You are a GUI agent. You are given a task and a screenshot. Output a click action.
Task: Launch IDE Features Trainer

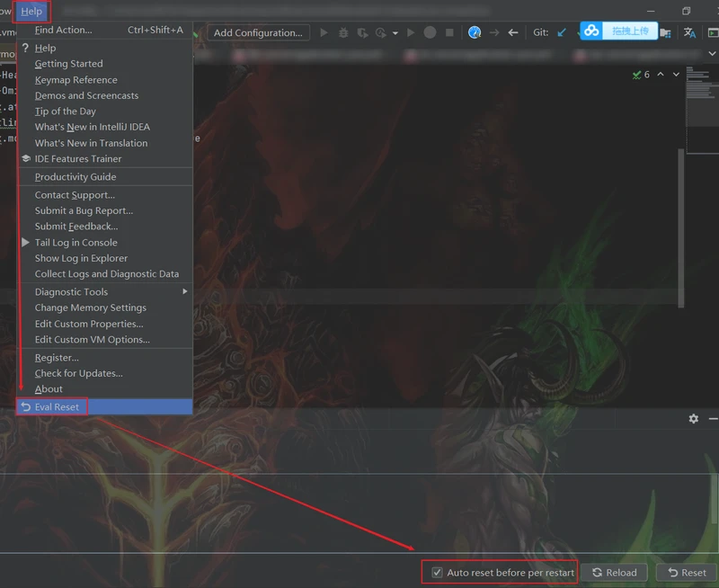pyautogui.click(x=105, y=159)
